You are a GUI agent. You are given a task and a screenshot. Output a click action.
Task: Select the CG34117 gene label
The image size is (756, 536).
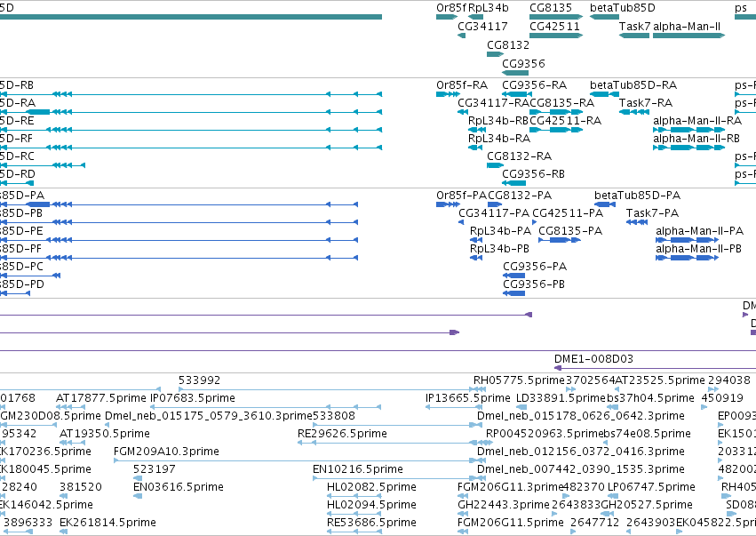point(482,26)
